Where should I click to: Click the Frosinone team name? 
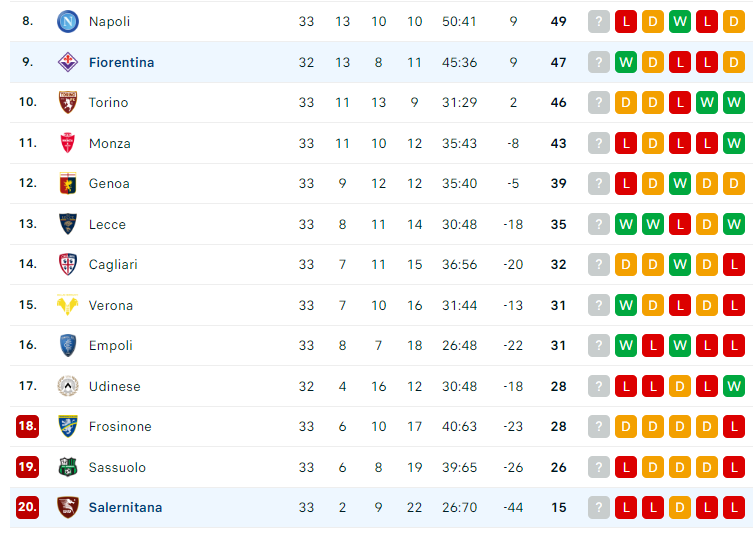tap(120, 426)
